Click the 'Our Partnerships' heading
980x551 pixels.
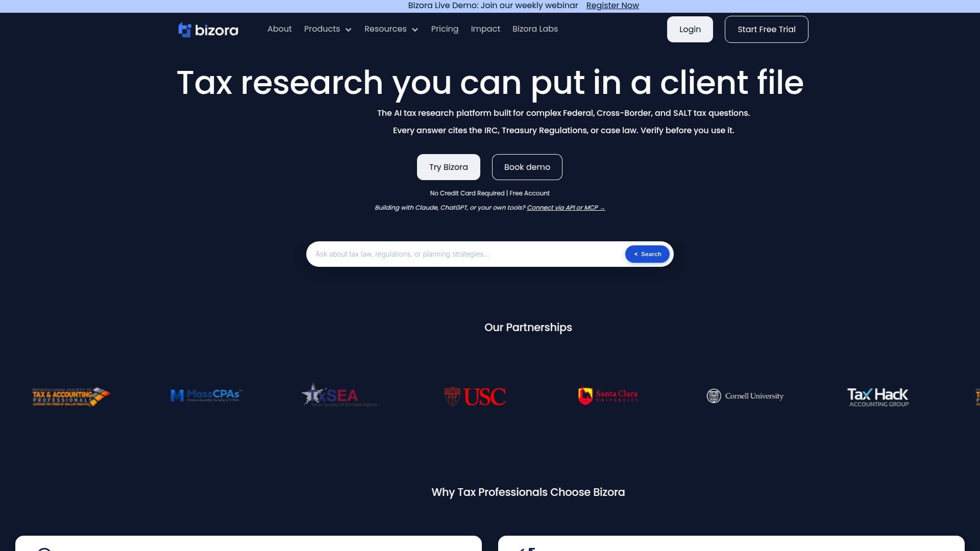[x=528, y=328]
